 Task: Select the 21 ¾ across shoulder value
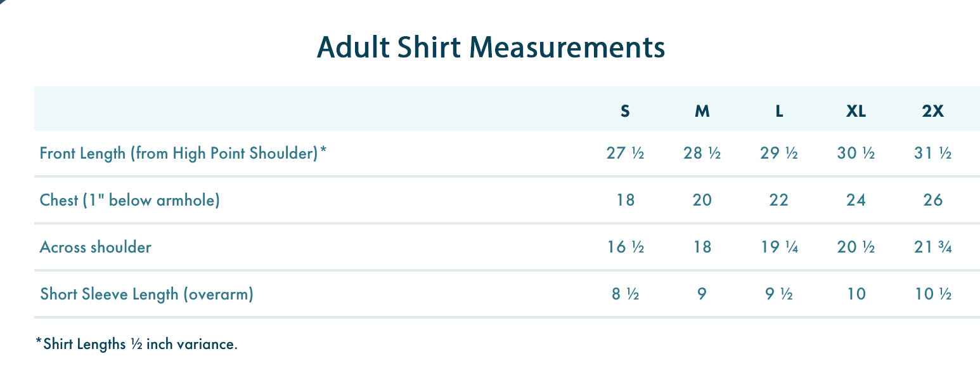tap(932, 247)
